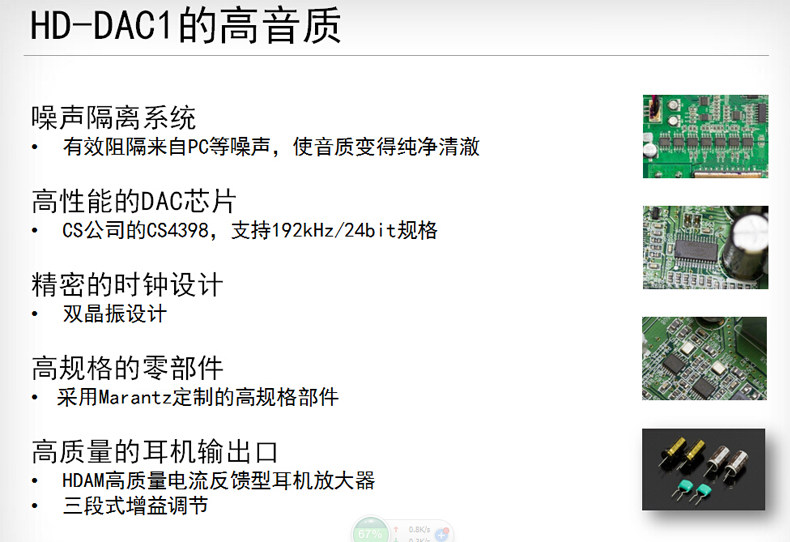Click the bullet "采用Marantz定制的高规格部件"

[x=198, y=397]
